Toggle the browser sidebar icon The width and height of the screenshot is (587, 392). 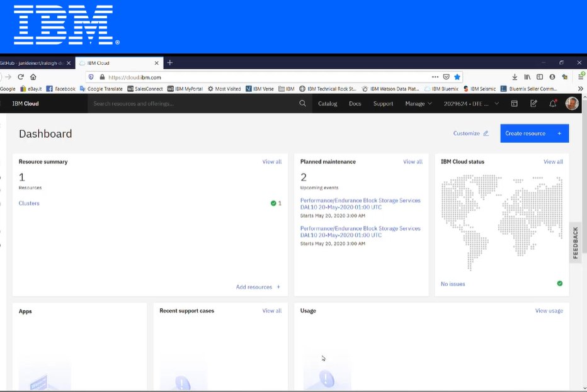(539, 76)
